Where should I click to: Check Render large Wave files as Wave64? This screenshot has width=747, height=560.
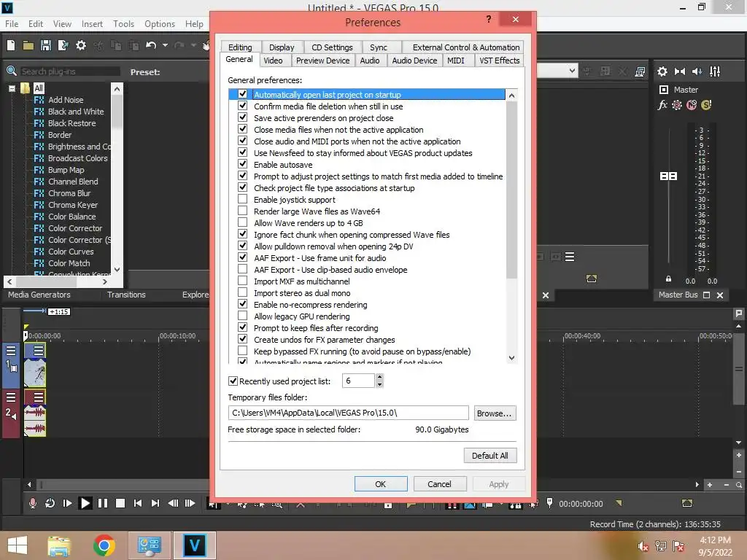242,211
